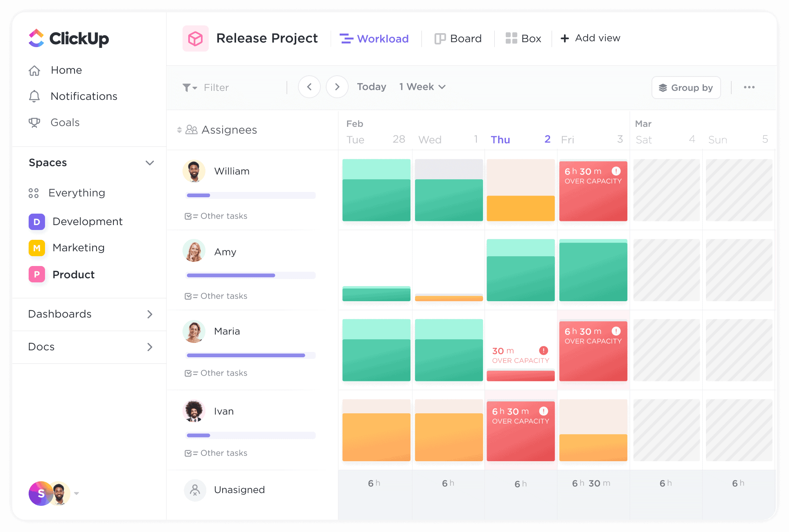Image resolution: width=789 pixels, height=532 pixels.
Task: Expand the Spaces section chevron
Action: coord(151,162)
